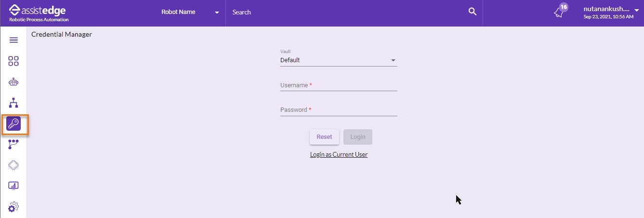Screen dimensions: 644x218
Task: Open the monitor reports sidebar icon
Action: pyautogui.click(x=13, y=186)
